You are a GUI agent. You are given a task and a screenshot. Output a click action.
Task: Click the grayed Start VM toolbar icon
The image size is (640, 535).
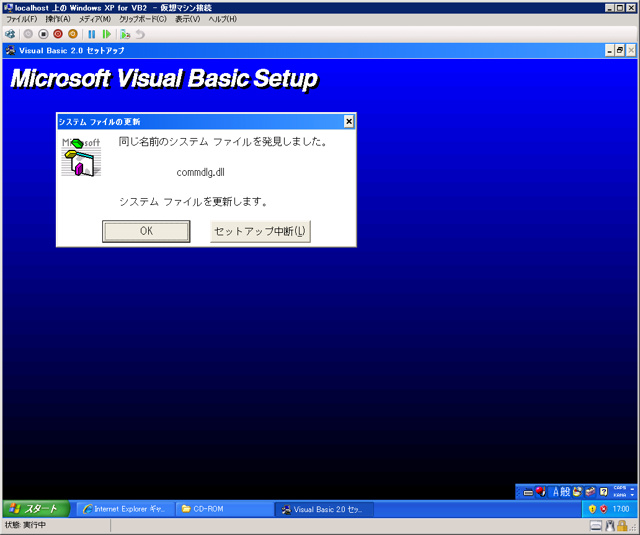28,34
